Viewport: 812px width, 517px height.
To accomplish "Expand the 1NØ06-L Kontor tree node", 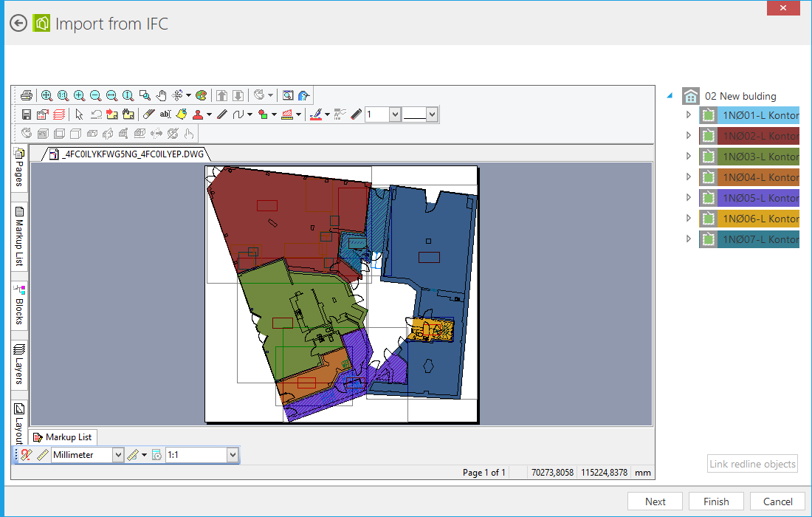I will coord(688,218).
